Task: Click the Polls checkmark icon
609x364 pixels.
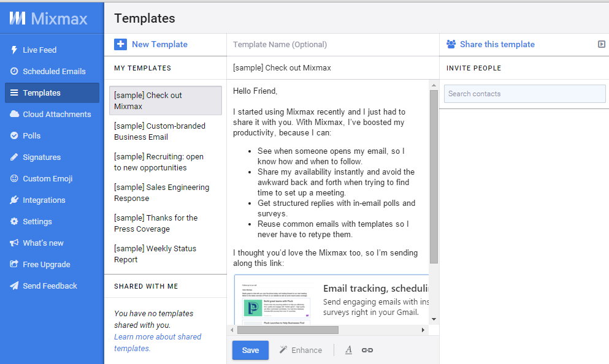Action: (x=14, y=135)
